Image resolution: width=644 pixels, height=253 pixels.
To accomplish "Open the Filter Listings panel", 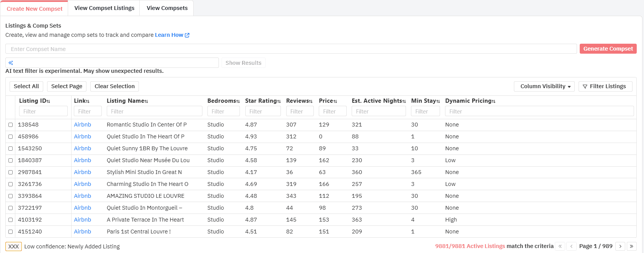I will pos(605,86).
